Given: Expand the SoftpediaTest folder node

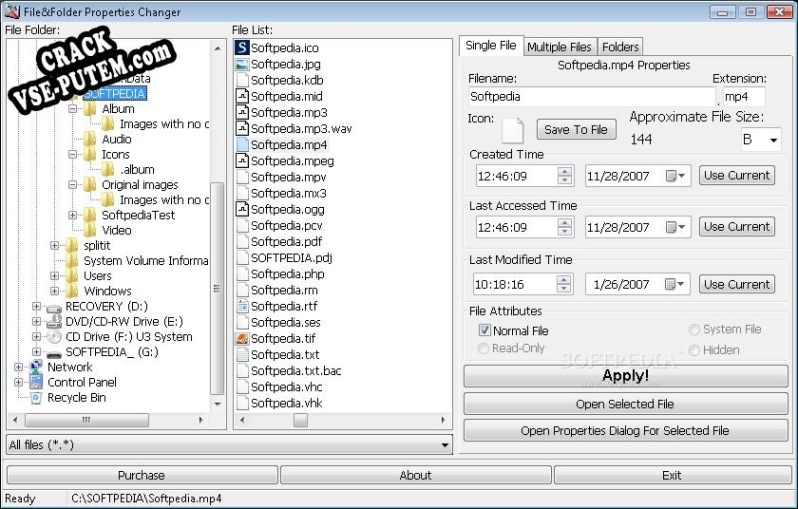Looking at the screenshot, I should tap(72, 215).
